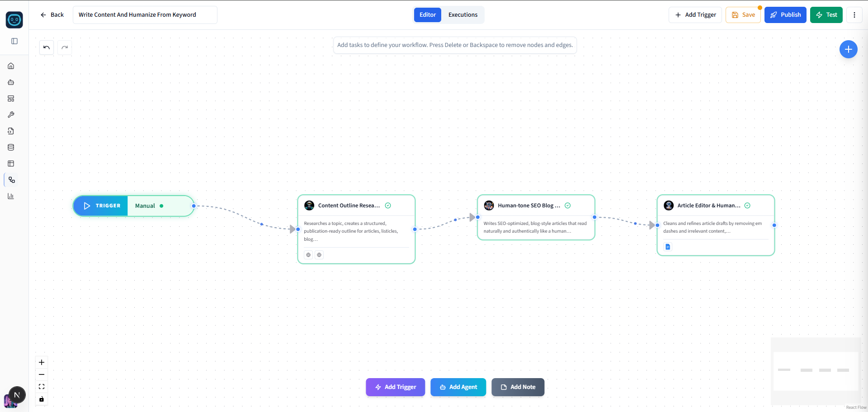
Task: Select the Agents icon in the sidebar
Action: click(x=11, y=82)
